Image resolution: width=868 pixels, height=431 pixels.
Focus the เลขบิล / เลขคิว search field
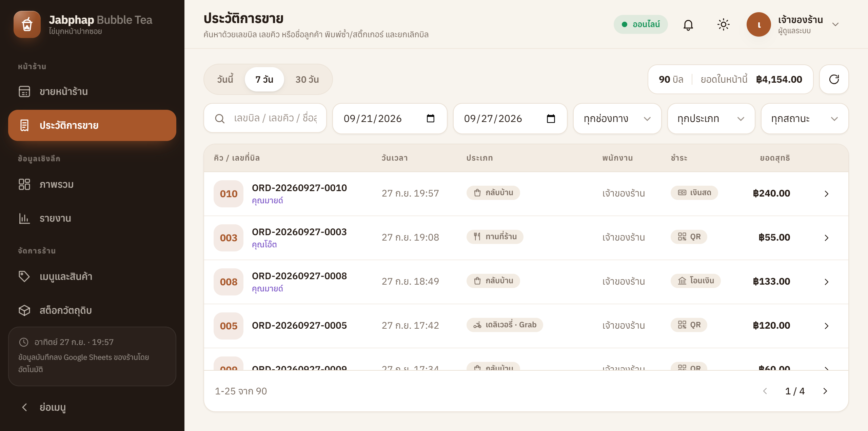click(x=265, y=119)
